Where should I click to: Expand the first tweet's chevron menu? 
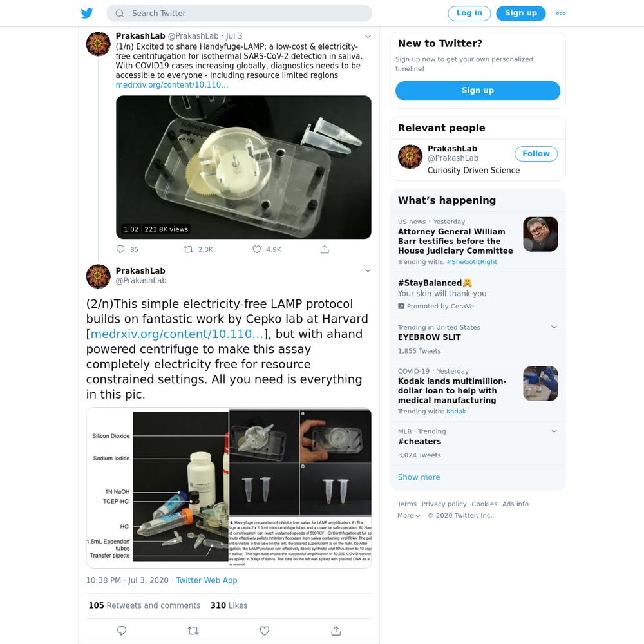click(x=368, y=37)
